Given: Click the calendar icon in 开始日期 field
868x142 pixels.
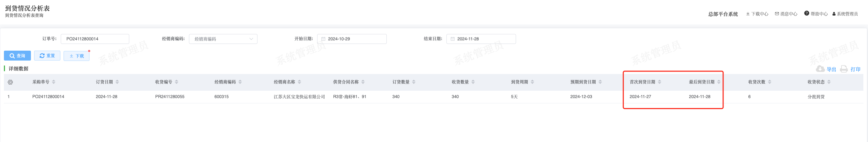Looking at the screenshot, I should [324, 39].
